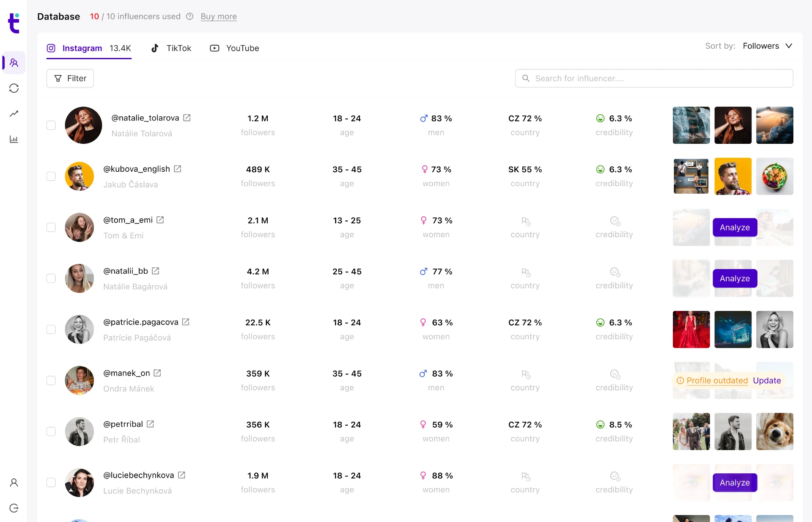Click Analyze for @natalii_bb
The image size is (812, 522).
pos(735,278)
